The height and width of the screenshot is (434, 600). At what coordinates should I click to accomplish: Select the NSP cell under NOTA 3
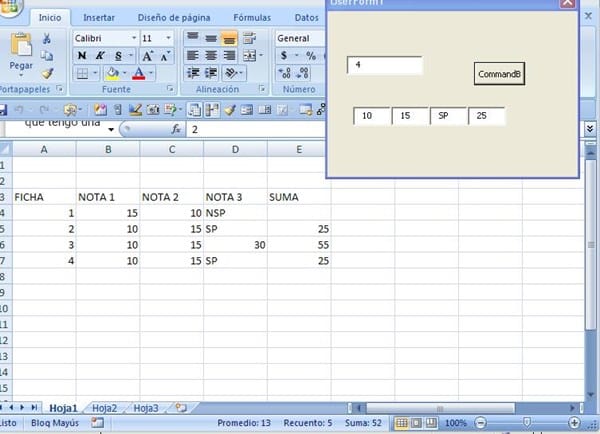(235, 213)
